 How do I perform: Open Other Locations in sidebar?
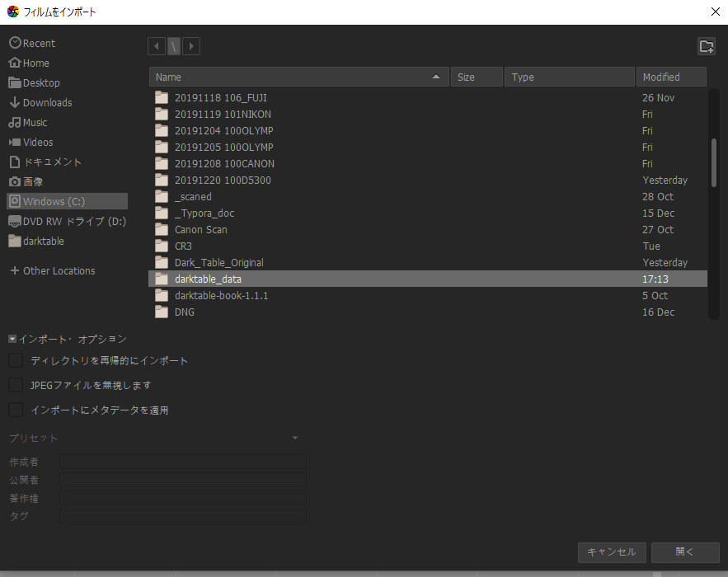(x=53, y=270)
